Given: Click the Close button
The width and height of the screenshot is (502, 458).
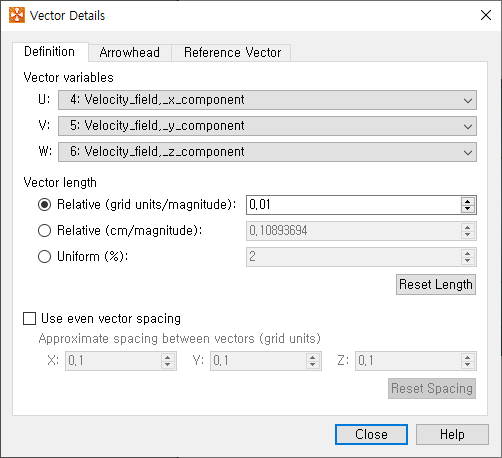Looking at the screenshot, I should 371,434.
